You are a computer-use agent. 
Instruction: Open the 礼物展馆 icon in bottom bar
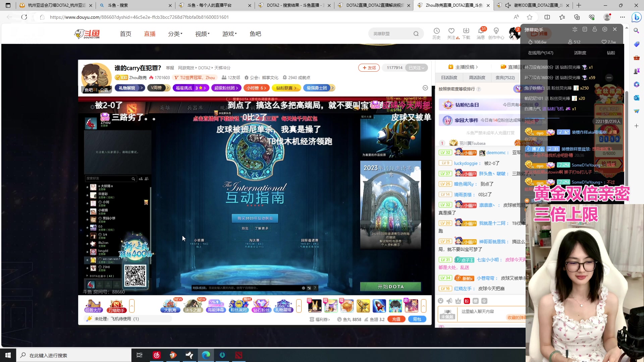coord(283,306)
